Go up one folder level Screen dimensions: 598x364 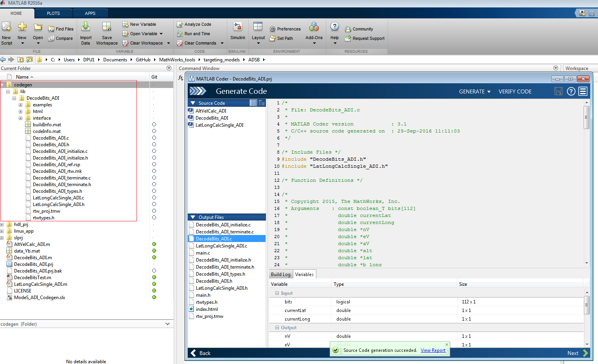(x=20, y=59)
